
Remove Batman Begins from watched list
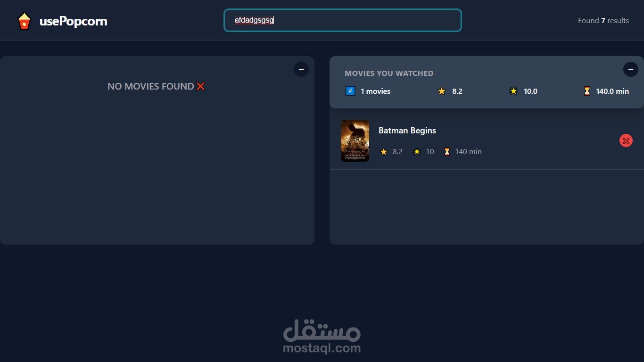(626, 140)
